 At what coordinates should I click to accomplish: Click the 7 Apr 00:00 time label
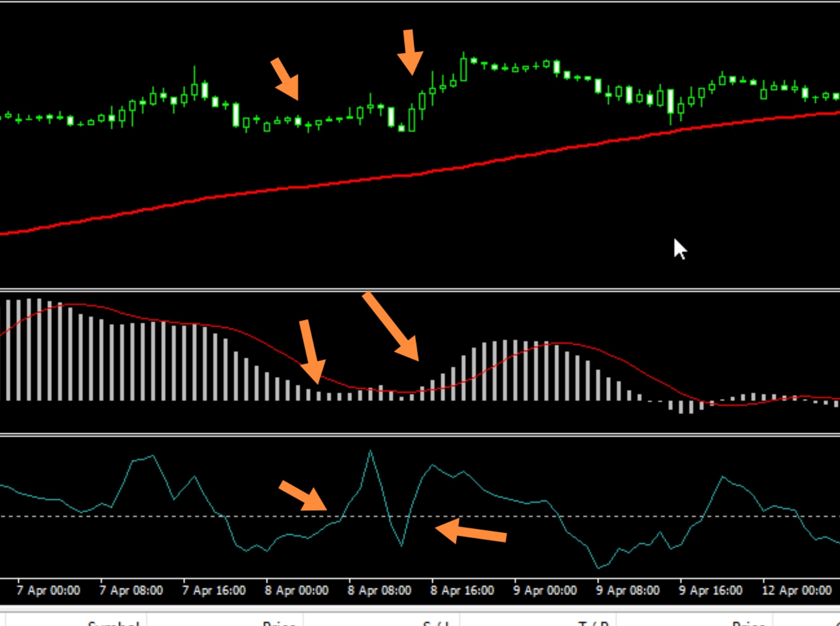48,590
